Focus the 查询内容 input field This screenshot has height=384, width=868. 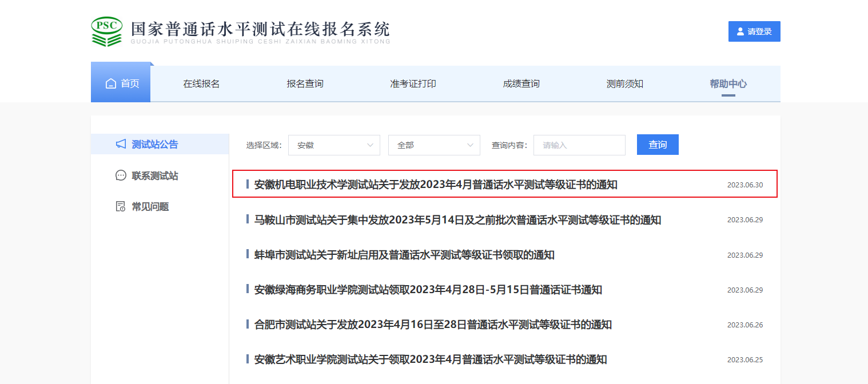point(579,145)
